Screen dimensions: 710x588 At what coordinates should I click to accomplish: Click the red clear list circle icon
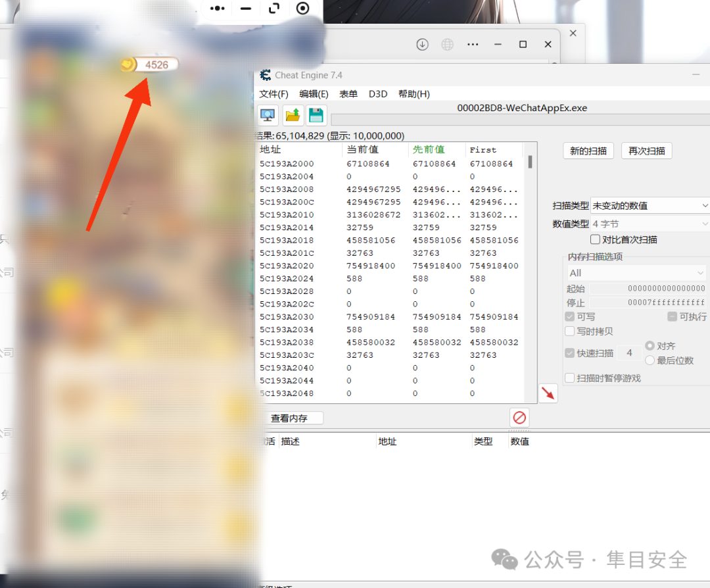click(x=519, y=418)
